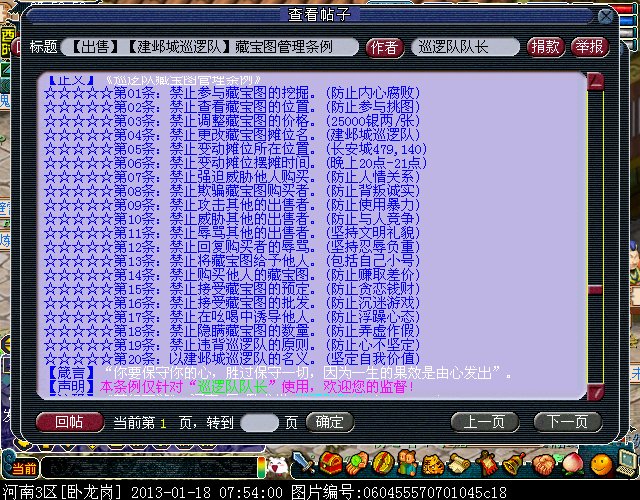This screenshot has height=500, width=640.
Task: Click 回帖 to reply to post
Action: pyautogui.click(x=69, y=421)
